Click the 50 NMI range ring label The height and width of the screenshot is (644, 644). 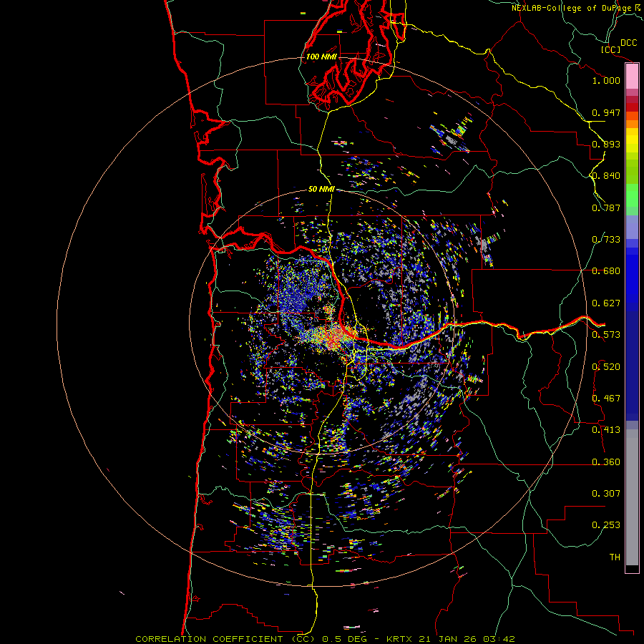321,189
